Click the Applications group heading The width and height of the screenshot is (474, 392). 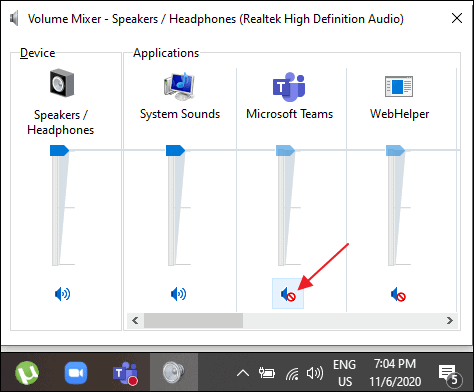pyautogui.click(x=166, y=53)
